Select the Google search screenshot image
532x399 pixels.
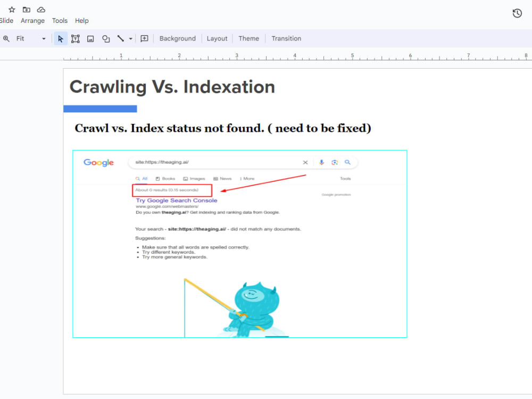[x=240, y=244]
